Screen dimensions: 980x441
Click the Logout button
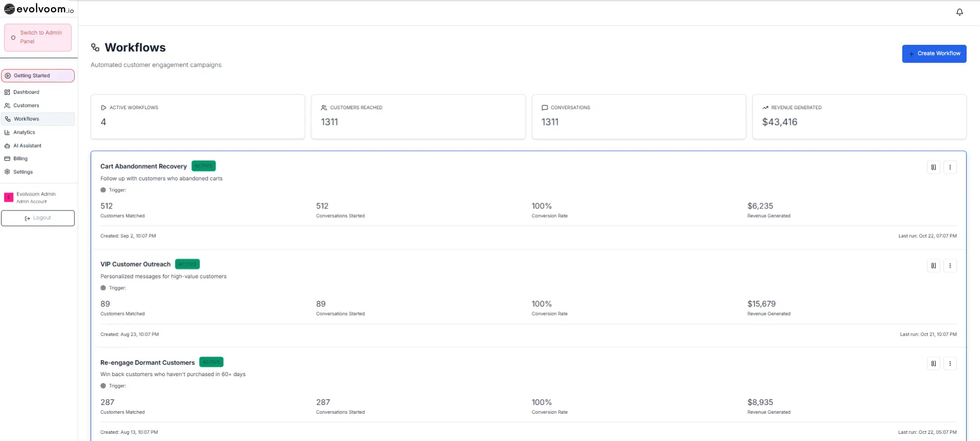point(38,218)
